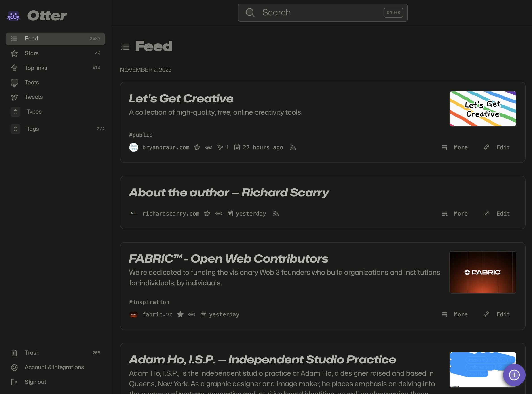Open the #inspiration tag
The height and width of the screenshot is (394, 532).
click(x=149, y=302)
